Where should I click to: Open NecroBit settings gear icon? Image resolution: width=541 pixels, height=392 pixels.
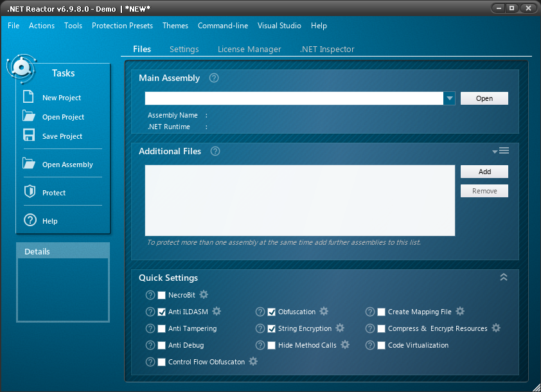[x=204, y=295]
